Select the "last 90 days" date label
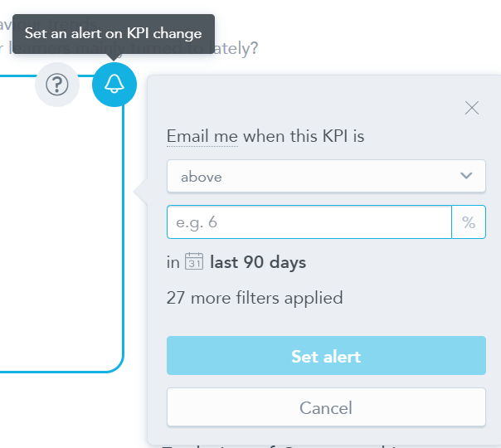The width and height of the screenshot is (501, 448). (x=258, y=262)
